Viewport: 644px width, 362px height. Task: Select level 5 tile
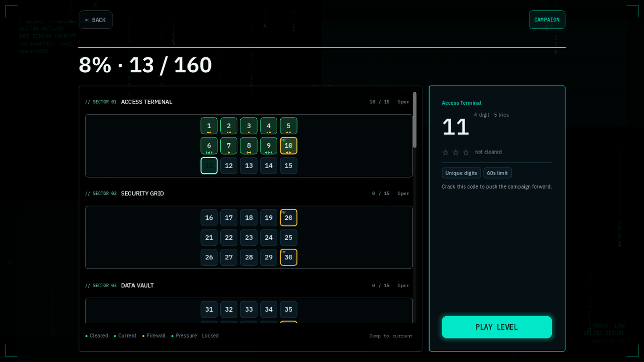click(x=288, y=126)
